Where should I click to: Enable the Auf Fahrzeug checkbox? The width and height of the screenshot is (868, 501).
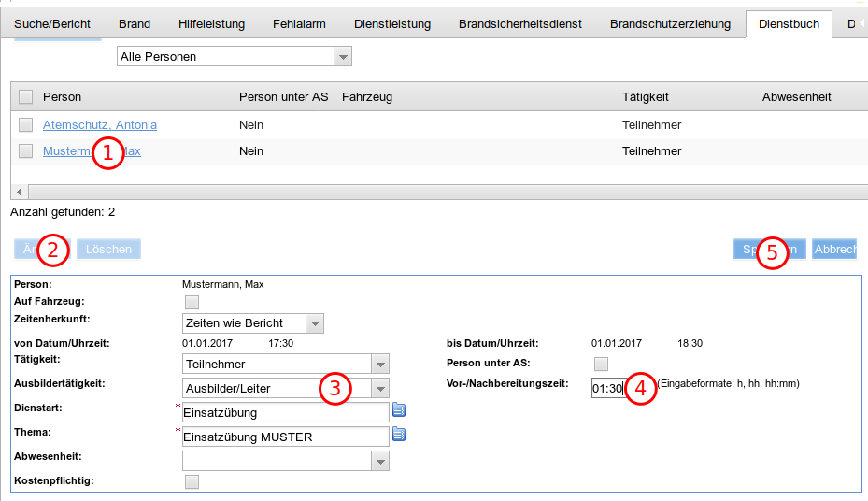click(x=192, y=302)
